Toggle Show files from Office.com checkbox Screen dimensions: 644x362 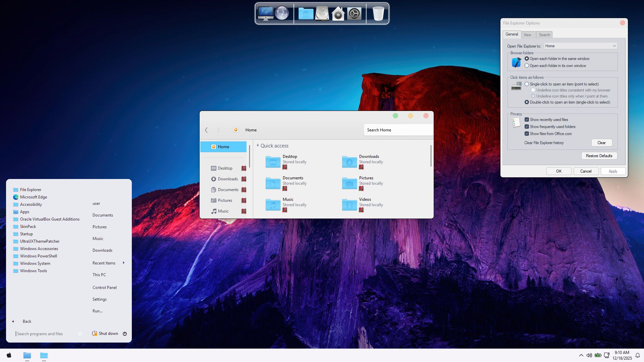tap(527, 134)
